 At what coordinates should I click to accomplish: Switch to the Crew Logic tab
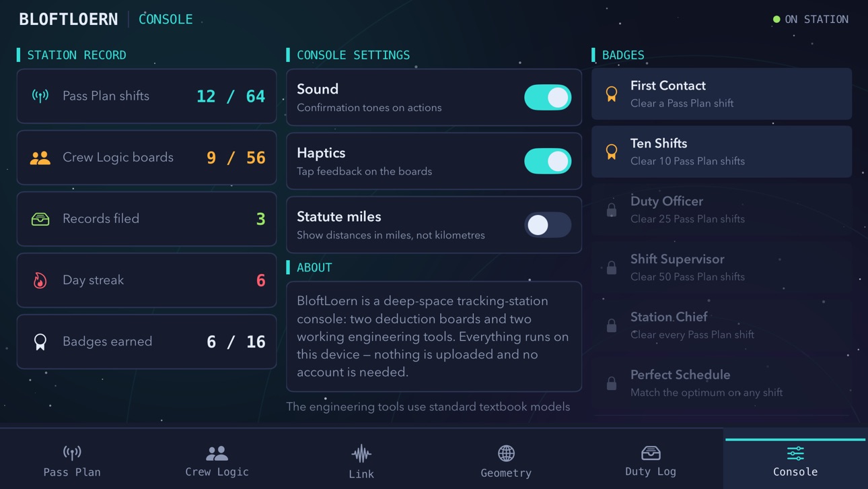point(217,461)
